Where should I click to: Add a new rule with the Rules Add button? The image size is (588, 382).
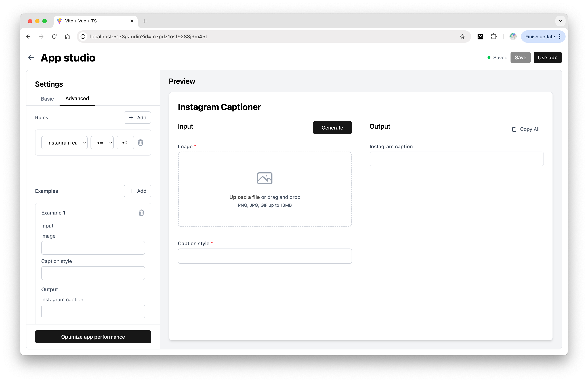tap(137, 117)
